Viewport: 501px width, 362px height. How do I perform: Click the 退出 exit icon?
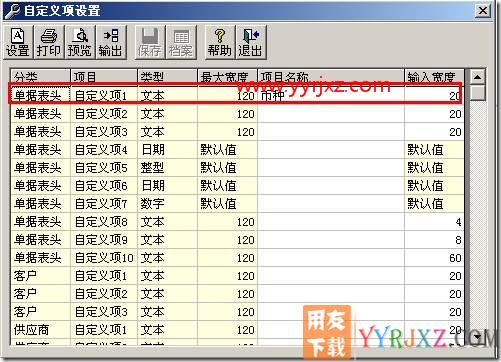coord(251,43)
